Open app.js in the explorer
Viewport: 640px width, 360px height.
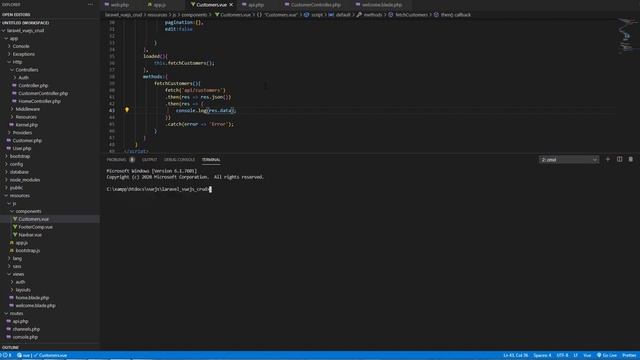tap(22, 243)
